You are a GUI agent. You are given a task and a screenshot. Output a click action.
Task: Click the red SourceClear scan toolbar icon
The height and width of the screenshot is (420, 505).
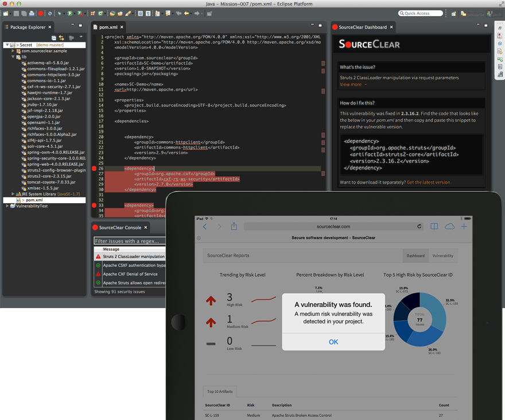point(41,13)
